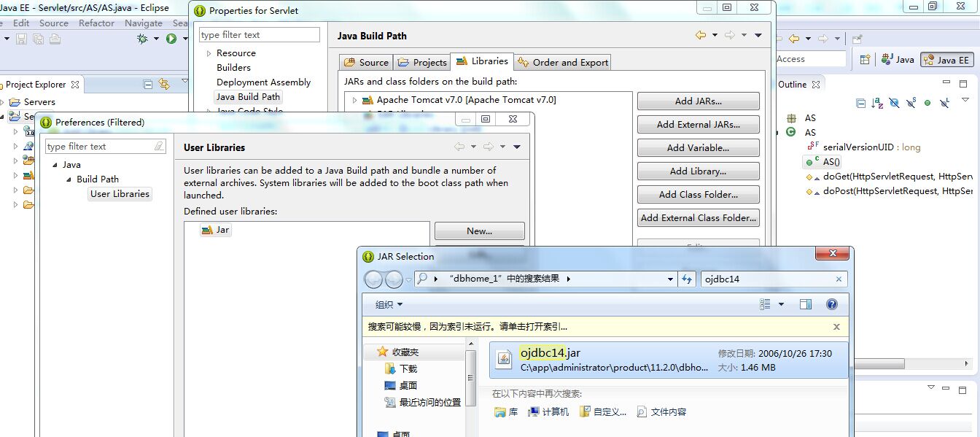Screen dimensions: 980x437
Task: Toggle the preview pane in JAR Selection
Action: point(806,304)
